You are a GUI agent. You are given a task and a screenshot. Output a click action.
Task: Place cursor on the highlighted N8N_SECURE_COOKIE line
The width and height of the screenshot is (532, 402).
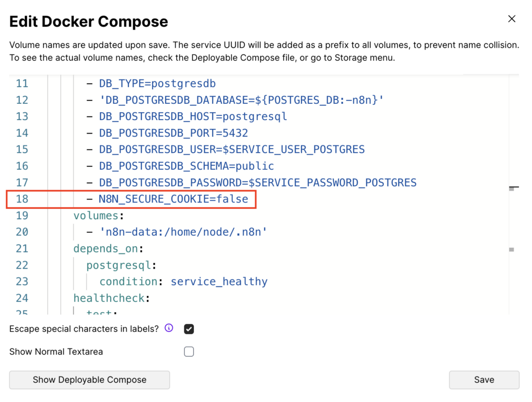coord(173,199)
